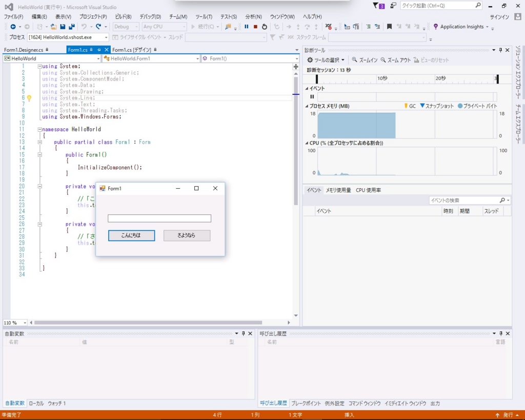Screen dimensions: 525x420
Task: Click the editor horizontal scrollbar
Action: coord(148,323)
